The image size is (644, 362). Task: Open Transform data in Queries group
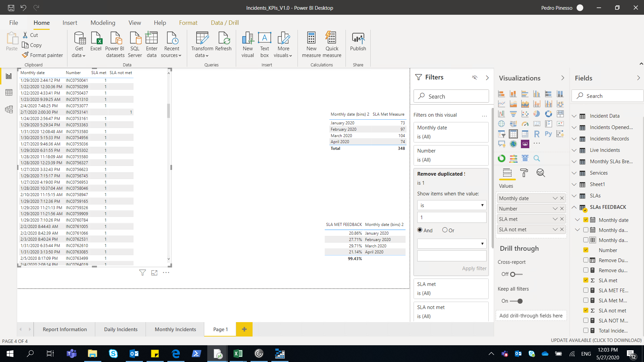tap(202, 45)
